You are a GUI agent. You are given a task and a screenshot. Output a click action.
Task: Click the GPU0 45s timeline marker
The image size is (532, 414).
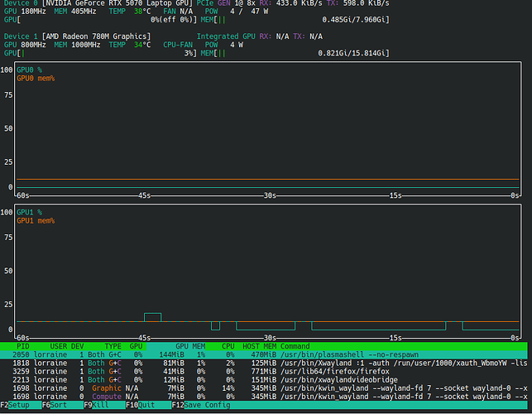tap(144, 195)
